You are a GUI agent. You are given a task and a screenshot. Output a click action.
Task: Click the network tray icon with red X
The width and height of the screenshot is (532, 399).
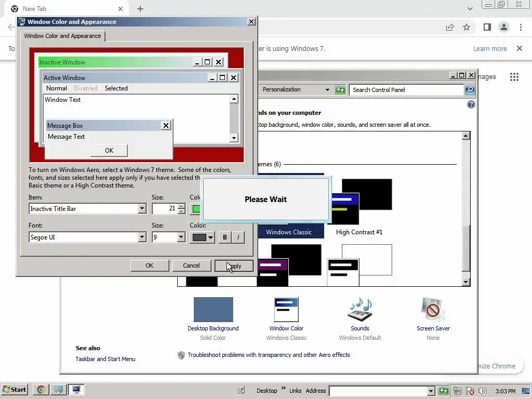pyautogui.click(x=470, y=391)
